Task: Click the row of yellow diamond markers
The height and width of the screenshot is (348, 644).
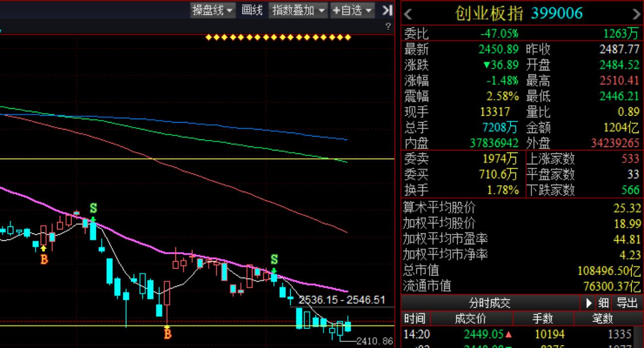Action: 278,37
